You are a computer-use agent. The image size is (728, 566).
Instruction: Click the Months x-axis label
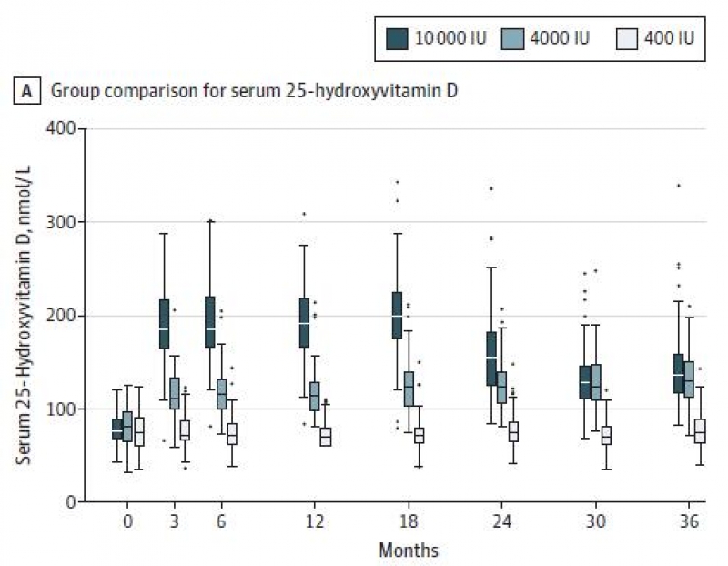(409, 551)
